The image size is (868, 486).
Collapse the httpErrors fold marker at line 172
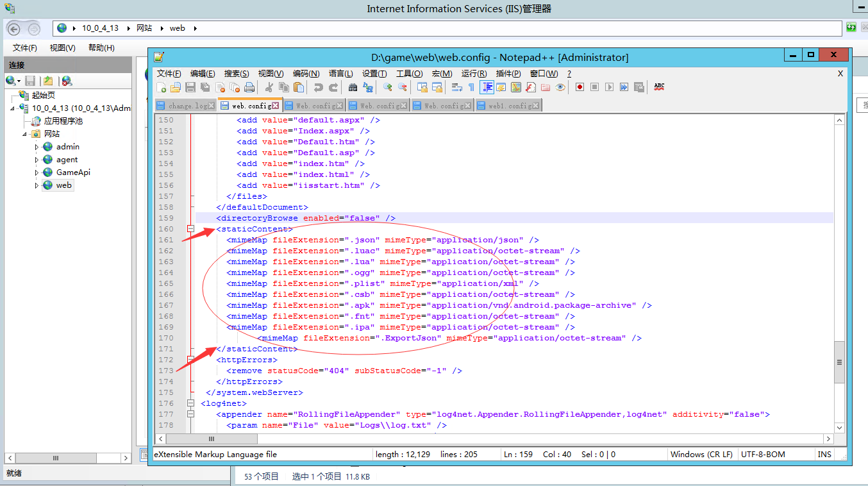coord(190,360)
